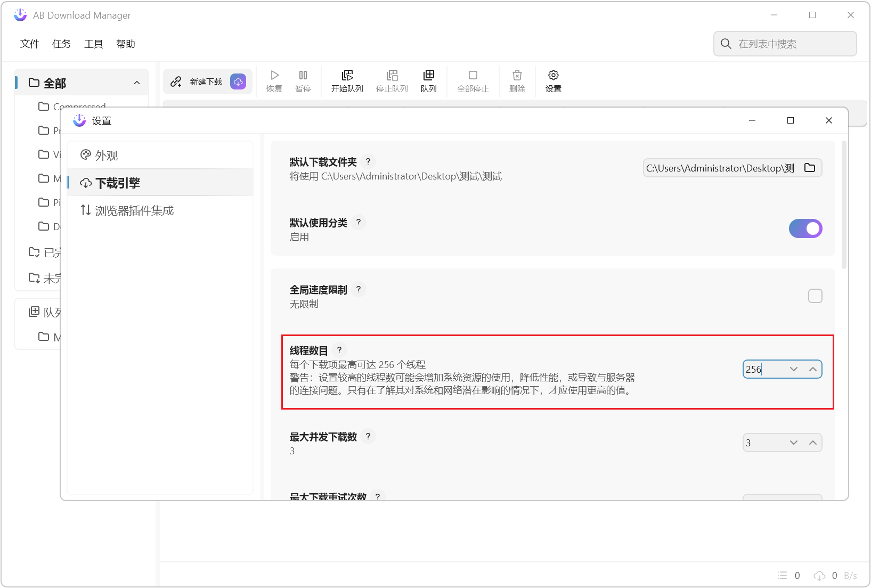This screenshot has height=588, width=871.
Task: Toggle the 默认使用分类 switch
Action: [x=805, y=228]
